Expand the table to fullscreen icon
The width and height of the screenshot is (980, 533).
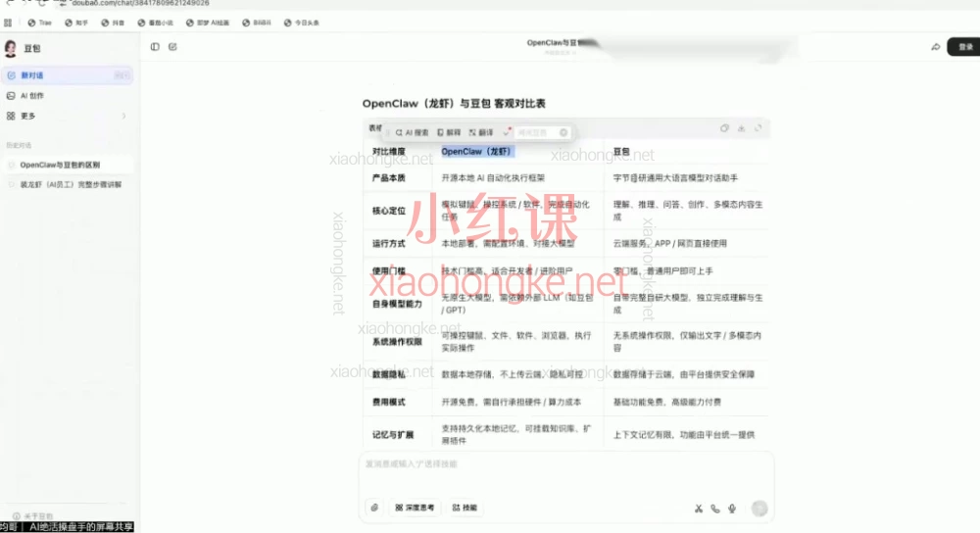759,128
